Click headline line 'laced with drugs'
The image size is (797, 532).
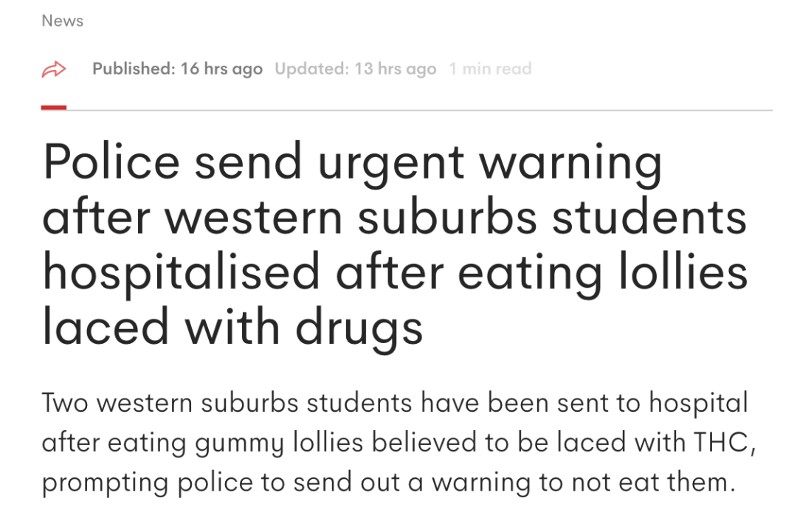(x=232, y=327)
